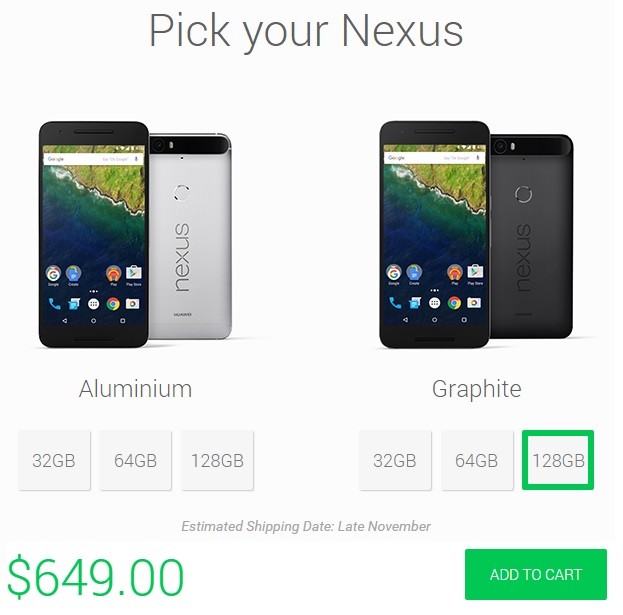623x615 pixels.
Task: Select Aluminium 64GB storage option
Action: pos(135,460)
